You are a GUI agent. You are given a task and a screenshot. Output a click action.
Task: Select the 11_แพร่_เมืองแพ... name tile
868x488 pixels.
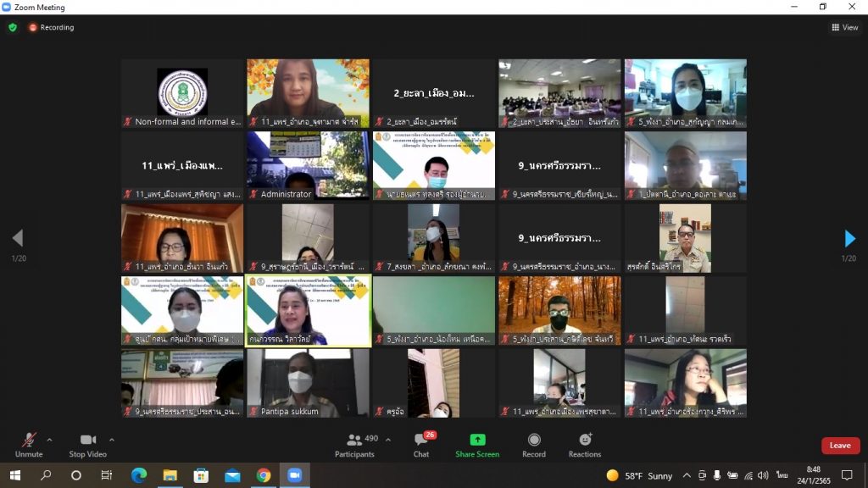(182, 166)
